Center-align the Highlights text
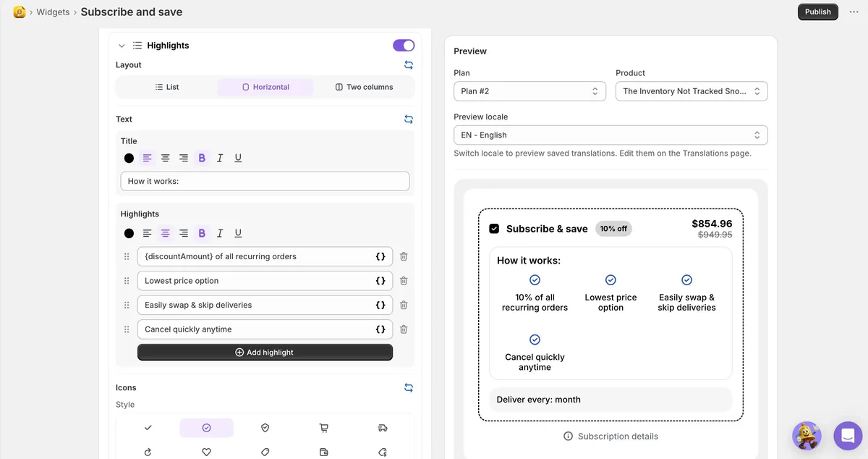 (x=166, y=233)
